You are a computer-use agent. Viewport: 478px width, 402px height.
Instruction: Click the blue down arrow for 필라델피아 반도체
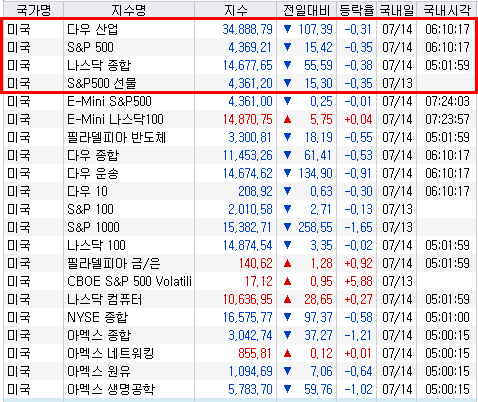pyautogui.click(x=287, y=137)
